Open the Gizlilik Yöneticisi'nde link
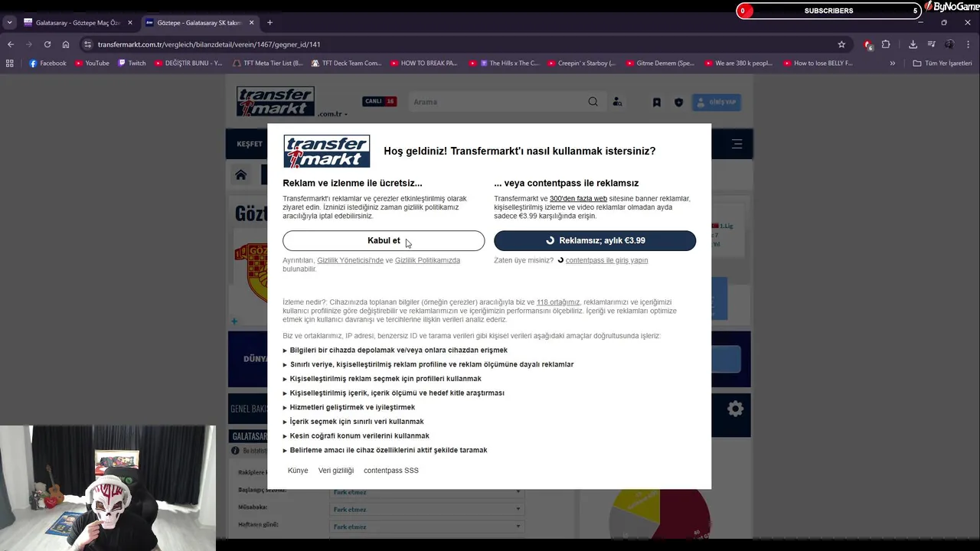 (x=350, y=260)
